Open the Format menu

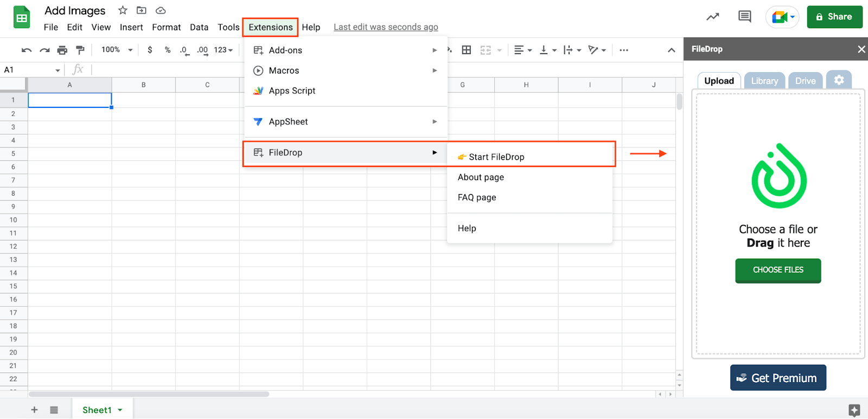pos(167,27)
